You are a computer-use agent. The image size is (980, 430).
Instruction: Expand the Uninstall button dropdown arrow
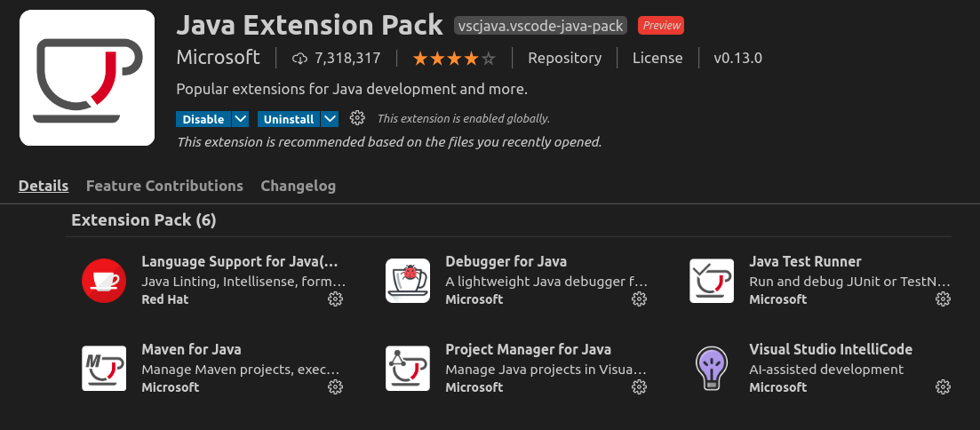click(331, 119)
